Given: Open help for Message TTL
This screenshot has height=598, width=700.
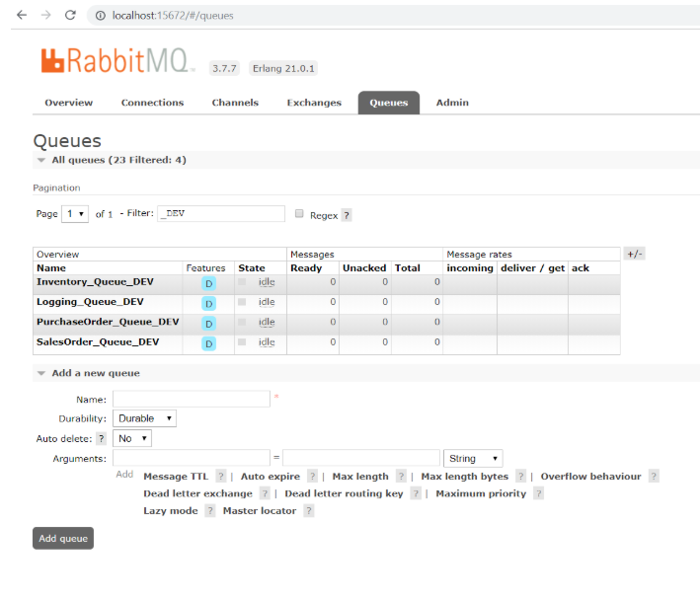Looking at the screenshot, I should (x=220, y=477).
